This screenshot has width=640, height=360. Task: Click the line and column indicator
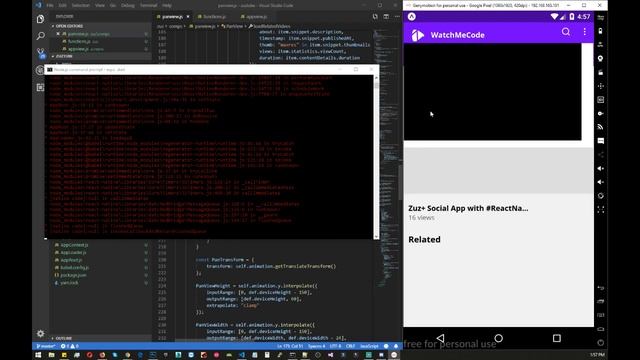[x=290, y=346]
